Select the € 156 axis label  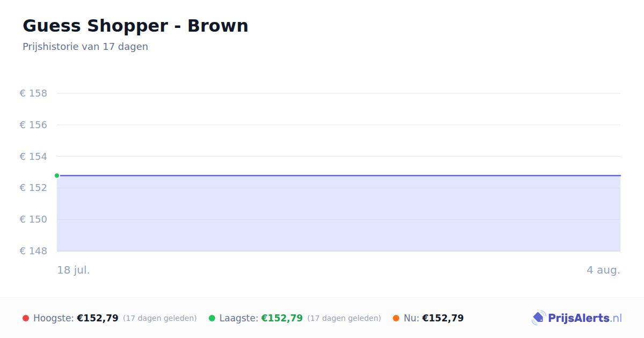(x=33, y=125)
